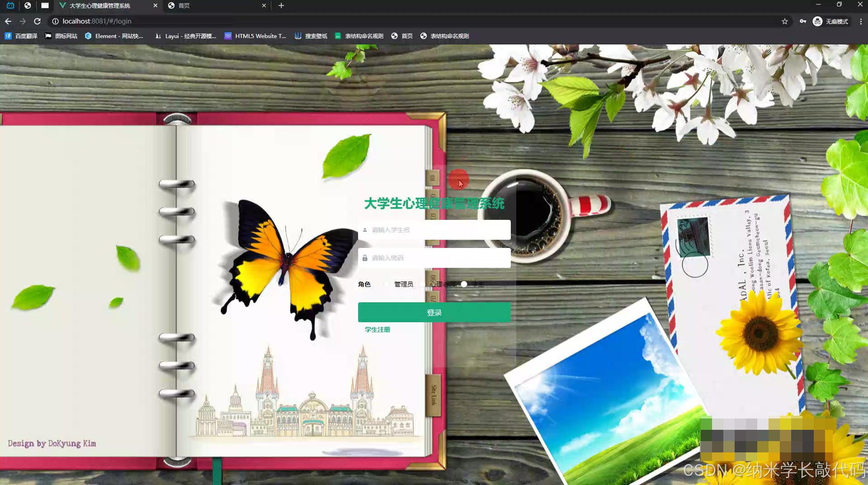Go back to the previous page

click(8, 21)
